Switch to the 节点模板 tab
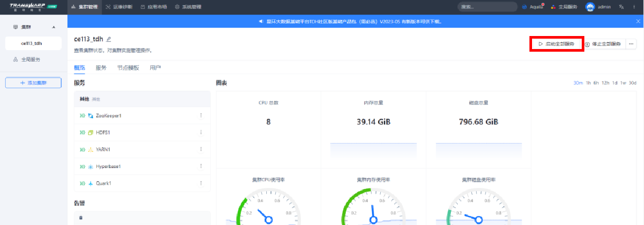Viewport: 644px width, 225px height. tap(128, 68)
